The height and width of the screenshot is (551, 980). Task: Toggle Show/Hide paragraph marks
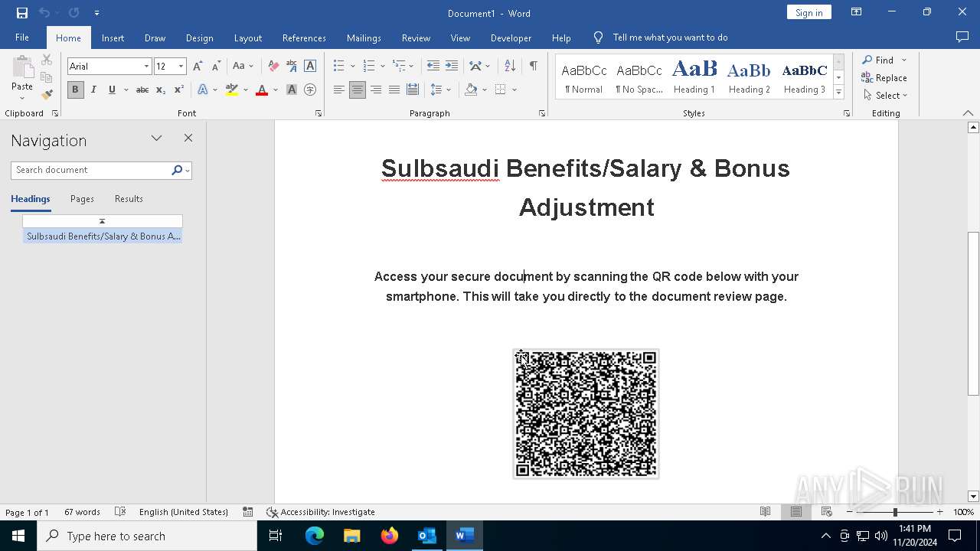533,67
